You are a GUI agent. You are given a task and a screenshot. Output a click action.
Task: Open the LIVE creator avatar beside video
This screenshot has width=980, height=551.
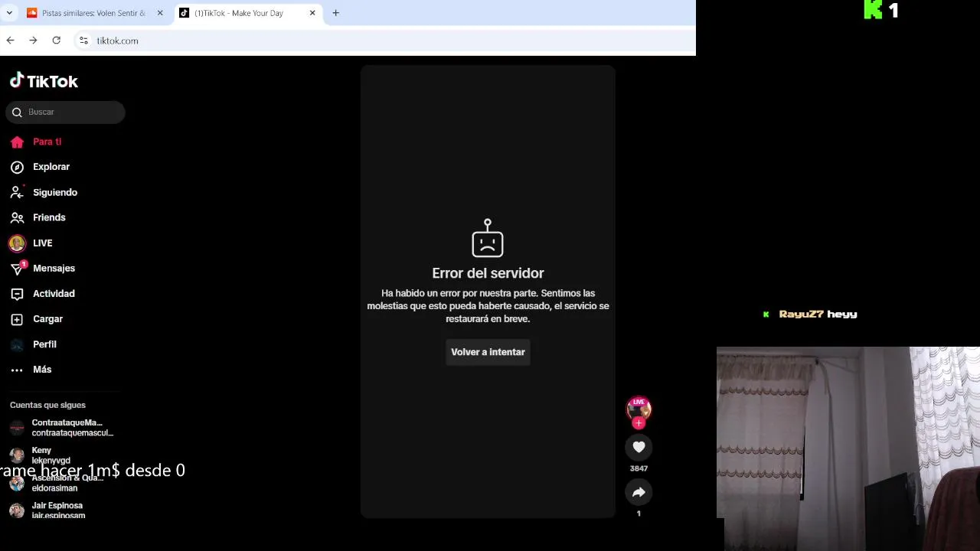point(639,409)
